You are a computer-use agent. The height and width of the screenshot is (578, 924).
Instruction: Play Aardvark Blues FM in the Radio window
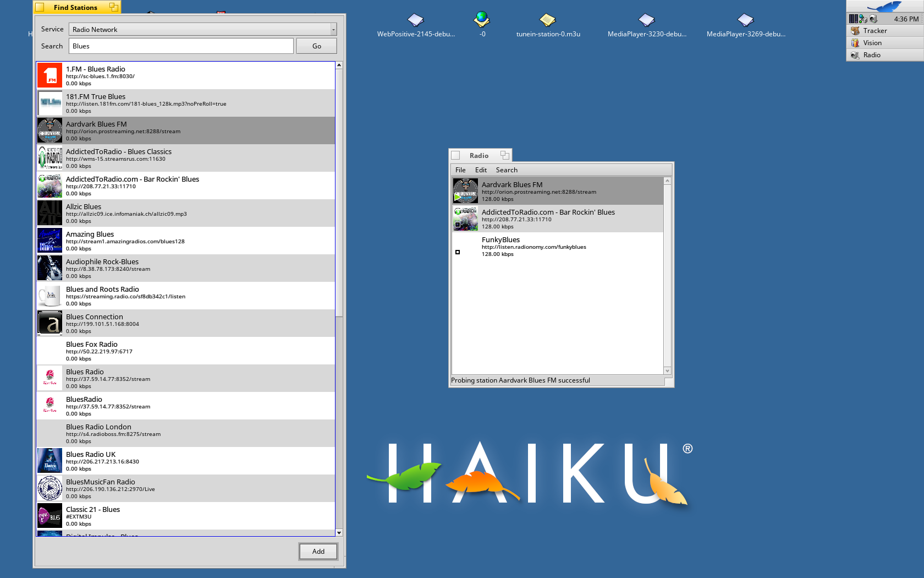tap(458, 197)
